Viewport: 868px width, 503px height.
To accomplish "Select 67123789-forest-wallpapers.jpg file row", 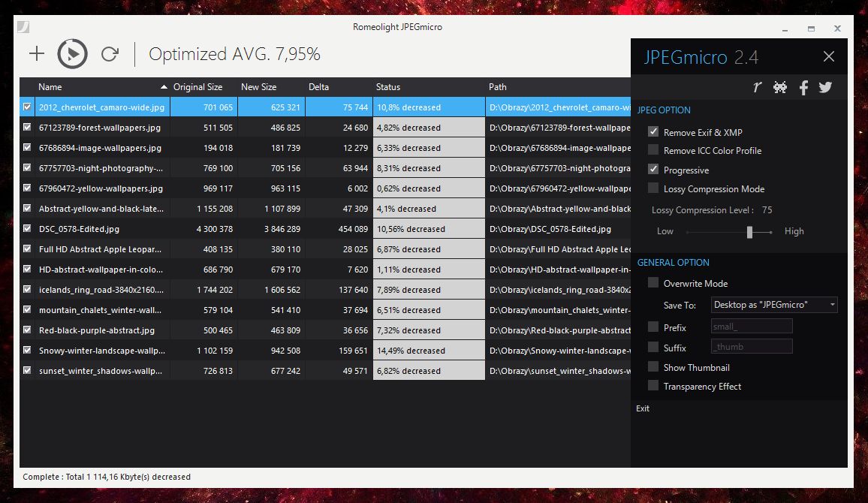I will point(326,128).
